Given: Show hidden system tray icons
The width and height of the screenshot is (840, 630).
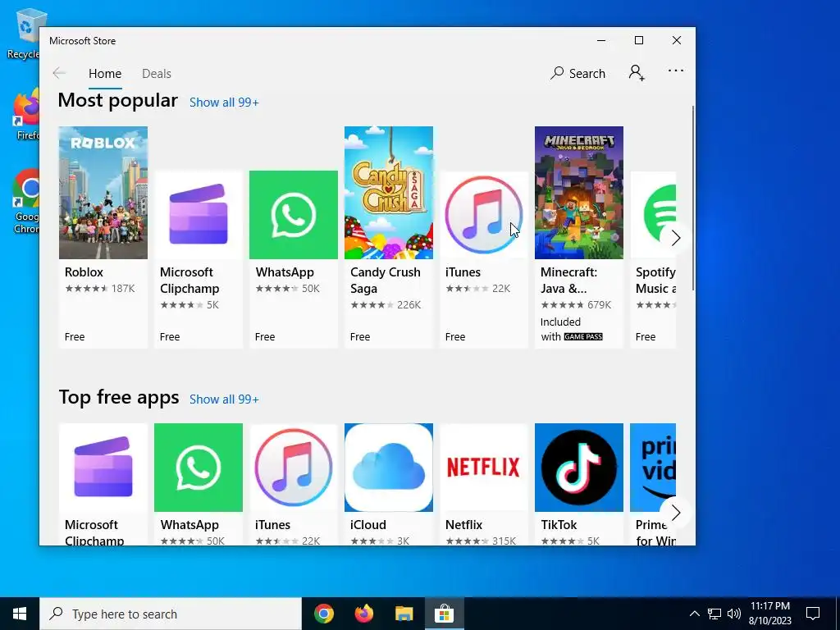Looking at the screenshot, I should (x=694, y=614).
